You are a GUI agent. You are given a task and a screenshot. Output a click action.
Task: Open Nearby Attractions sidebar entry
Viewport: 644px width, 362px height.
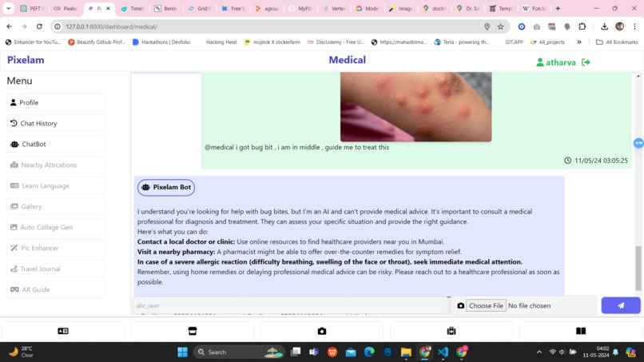pos(56,165)
